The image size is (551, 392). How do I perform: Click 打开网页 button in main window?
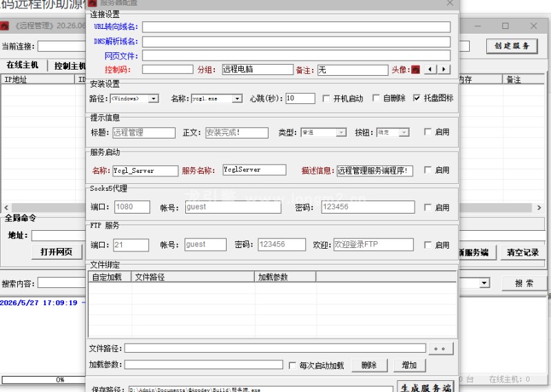[56, 251]
